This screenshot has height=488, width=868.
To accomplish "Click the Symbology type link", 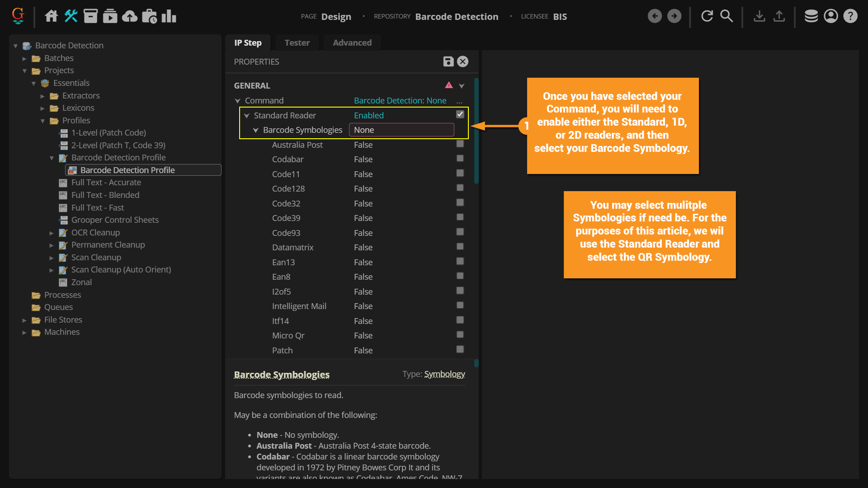I will 444,374.
